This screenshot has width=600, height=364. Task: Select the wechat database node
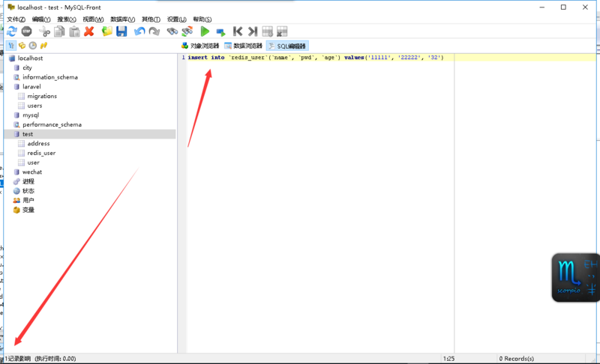tap(32, 172)
